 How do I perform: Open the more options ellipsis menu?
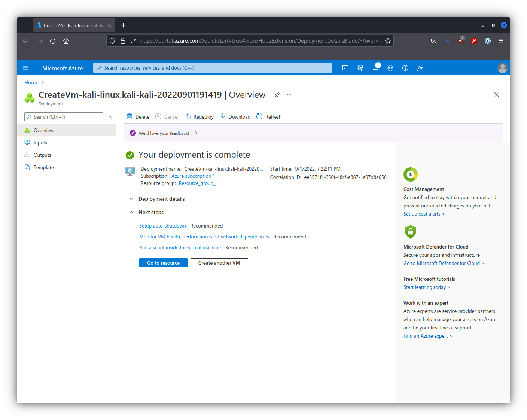[289, 95]
